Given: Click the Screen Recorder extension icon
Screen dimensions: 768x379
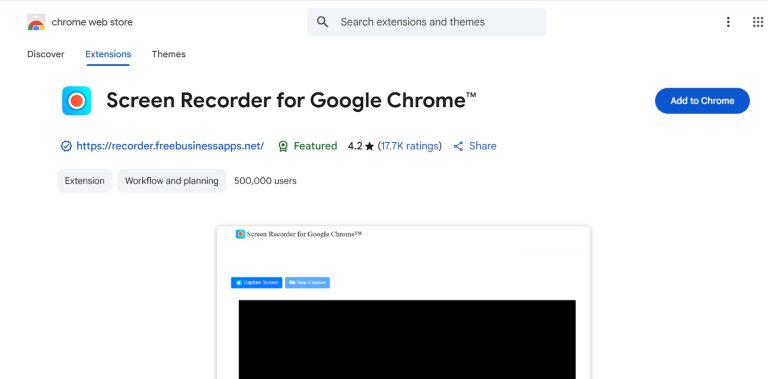Looking at the screenshot, I should click(x=76, y=100).
